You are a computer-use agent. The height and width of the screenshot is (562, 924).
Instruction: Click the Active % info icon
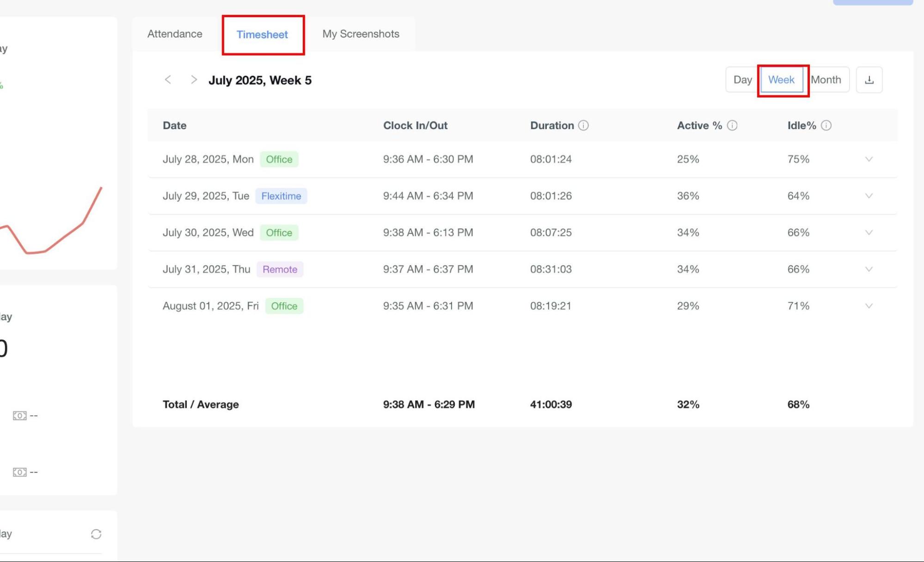732,125
